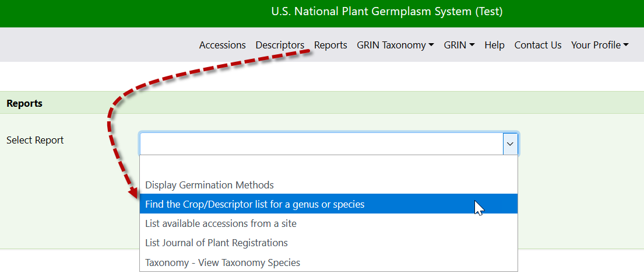Go to the Descriptors page

(x=280, y=45)
